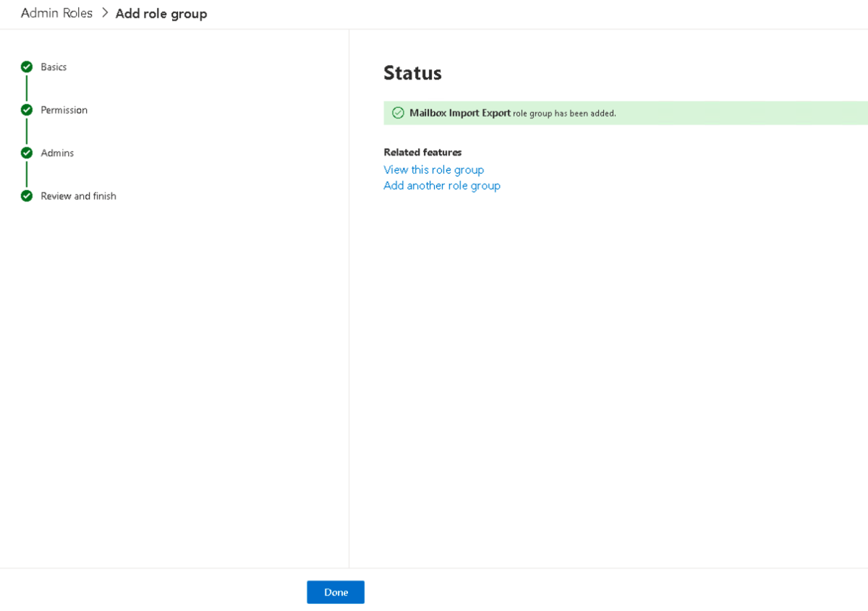Click the Mailbox Import Export bold text
The height and width of the screenshot is (611, 868).
pyautogui.click(x=460, y=113)
